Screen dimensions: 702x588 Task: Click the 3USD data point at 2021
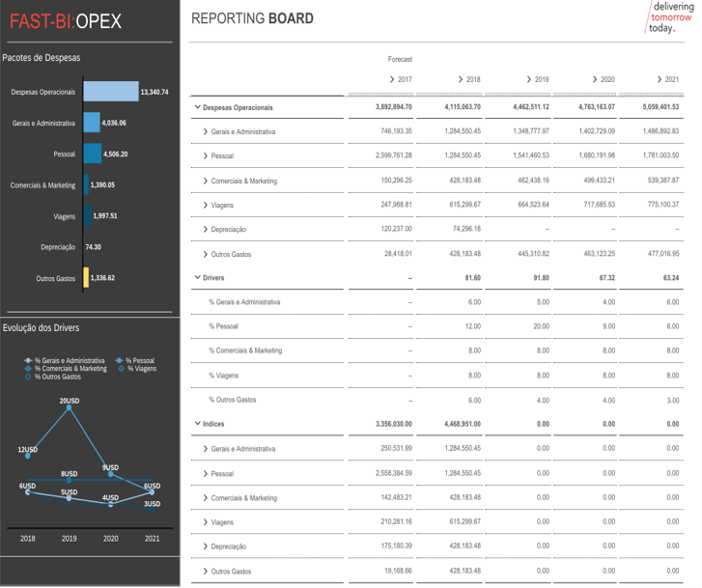point(152,493)
